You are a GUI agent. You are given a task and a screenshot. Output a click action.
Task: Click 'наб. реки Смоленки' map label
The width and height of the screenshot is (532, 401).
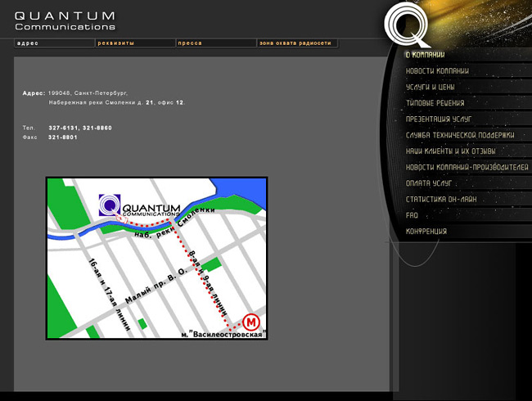tap(174, 222)
